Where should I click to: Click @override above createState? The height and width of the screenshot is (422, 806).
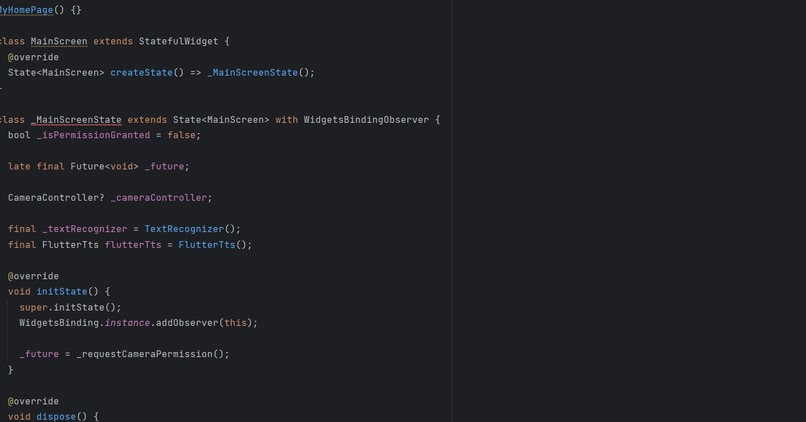[x=33, y=57]
